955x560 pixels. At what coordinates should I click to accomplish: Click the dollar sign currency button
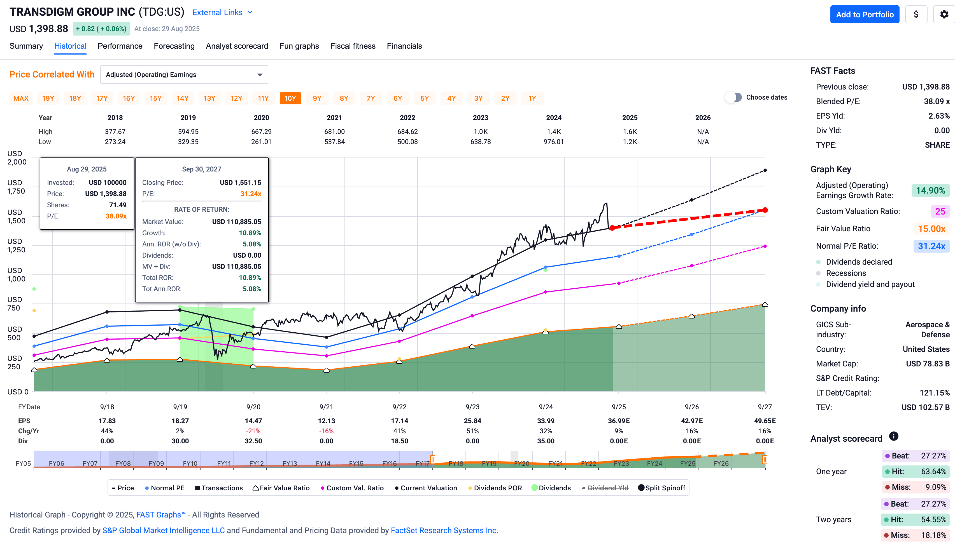916,14
